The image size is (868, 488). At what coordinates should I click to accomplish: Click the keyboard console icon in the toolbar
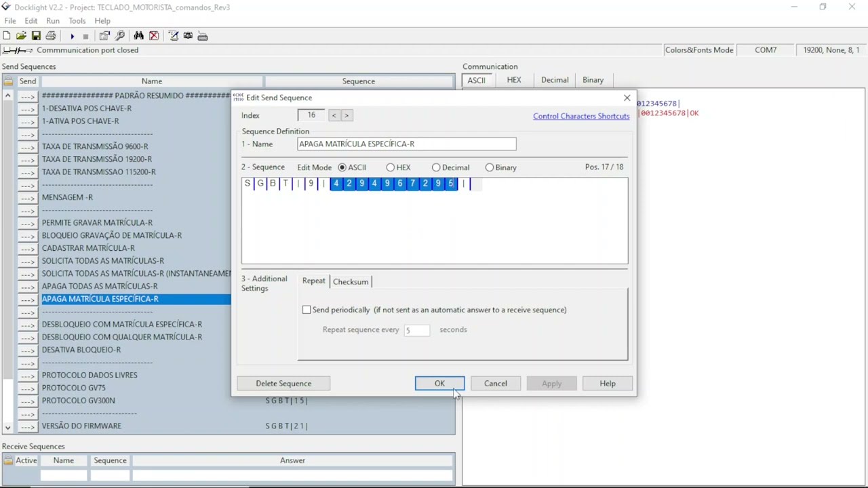[203, 36]
